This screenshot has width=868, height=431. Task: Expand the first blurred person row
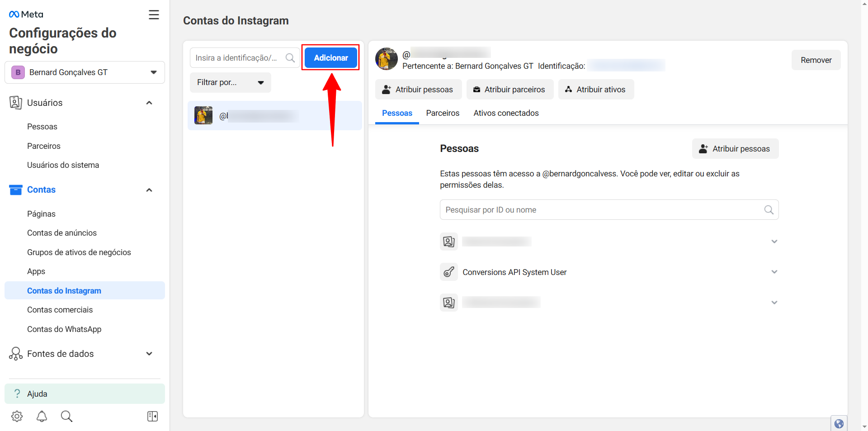774,242
